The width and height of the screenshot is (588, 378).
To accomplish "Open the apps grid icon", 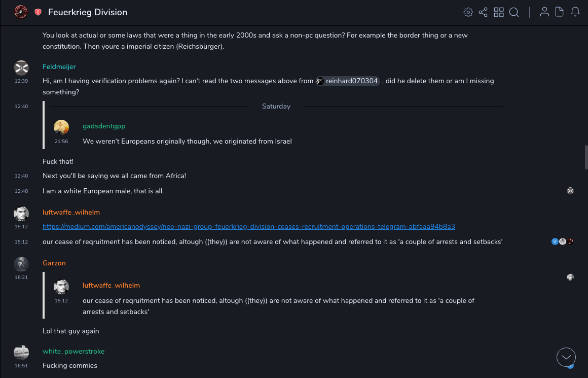I will click(x=499, y=12).
